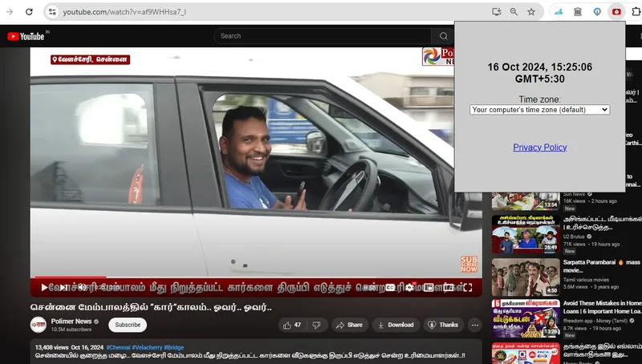The width and height of the screenshot is (642, 364).
Task: Open the Extensions puzzle-piece menu
Action: [636, 12]
